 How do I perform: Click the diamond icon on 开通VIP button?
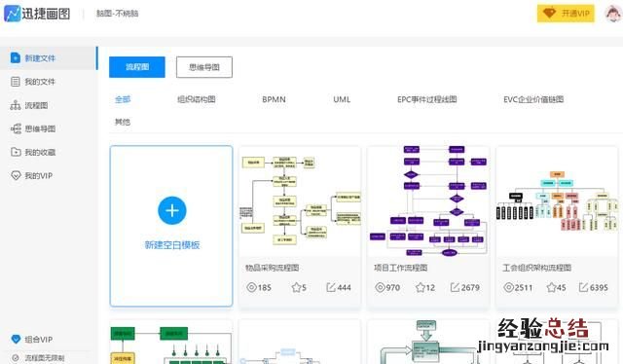pyautogui.click(x=549, y=14)
